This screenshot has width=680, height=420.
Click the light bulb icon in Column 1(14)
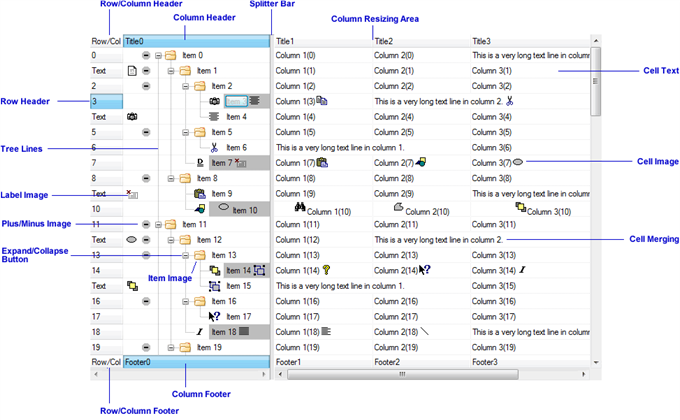coord(327,270)
